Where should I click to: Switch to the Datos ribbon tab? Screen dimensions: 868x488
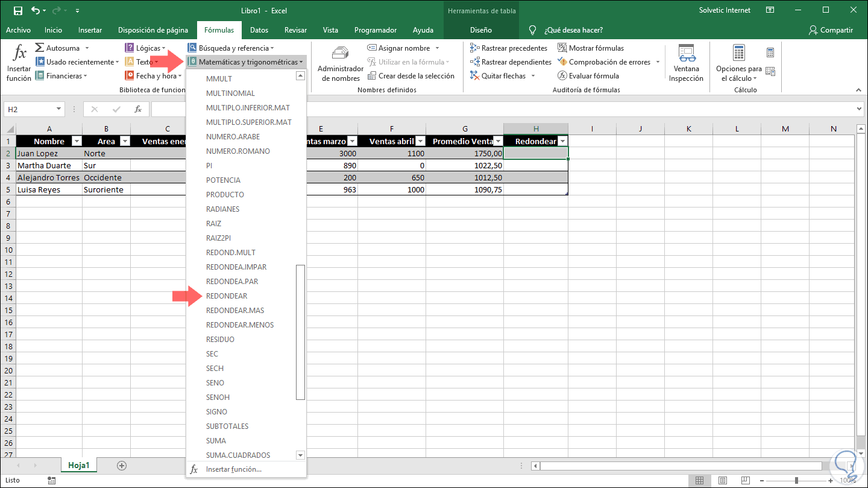pyautogui.click(x=259, y=30)
